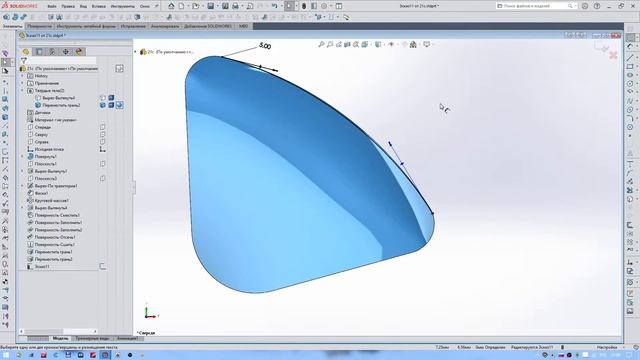Expand the History folder in the tree

click(22, 76)
